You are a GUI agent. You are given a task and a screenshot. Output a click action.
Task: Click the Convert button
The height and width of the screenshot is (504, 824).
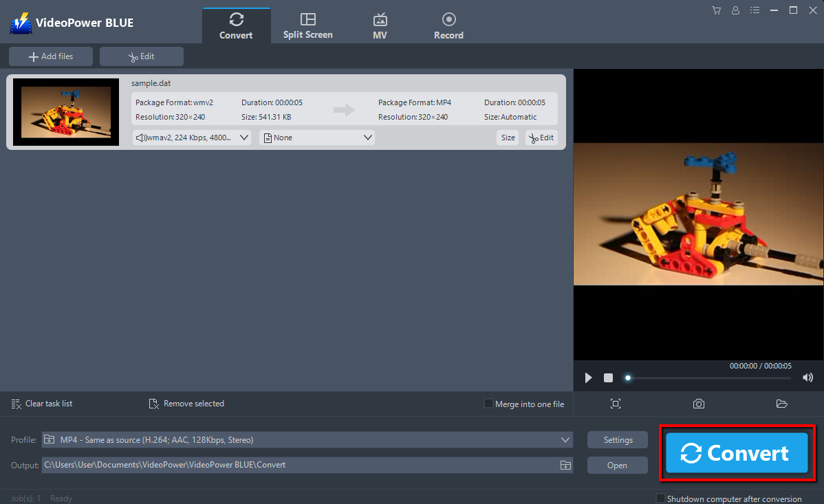pos(735,453)
